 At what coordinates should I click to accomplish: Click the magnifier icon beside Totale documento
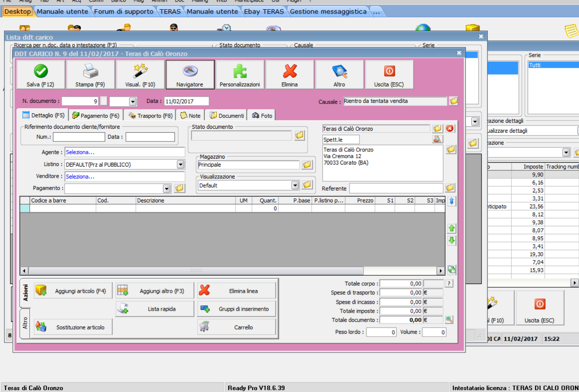tap(449, 319)
